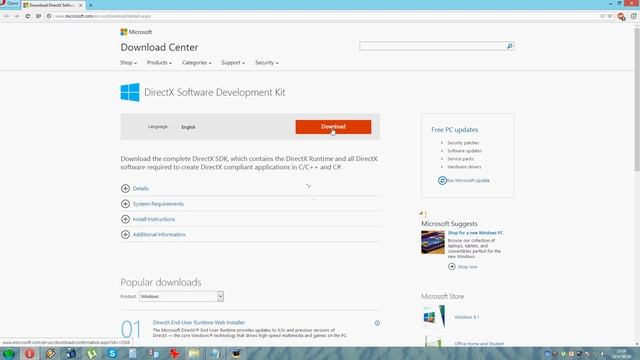Click the bookmark heart icon in address bar
This screenshot has height=360, width=640.
(610, 16)
